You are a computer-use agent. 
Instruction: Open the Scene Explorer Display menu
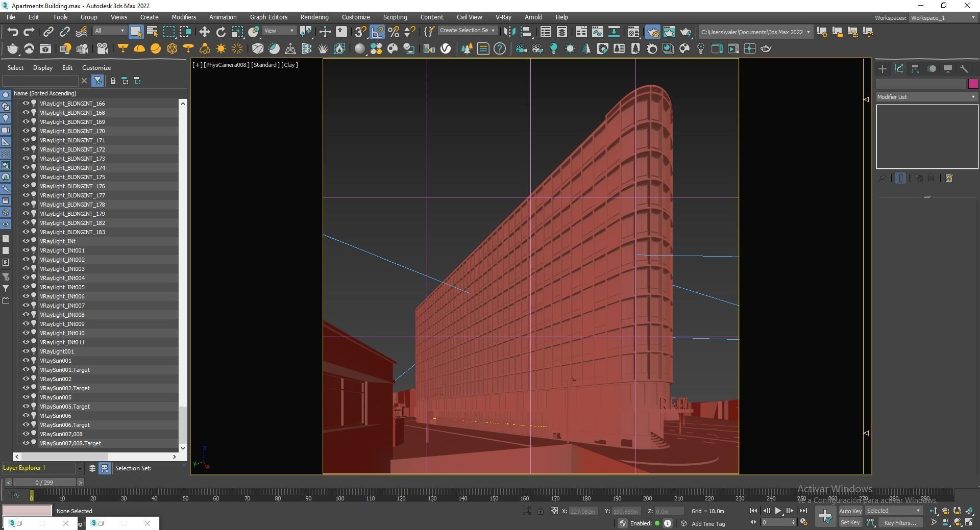(x=43, y=67)
